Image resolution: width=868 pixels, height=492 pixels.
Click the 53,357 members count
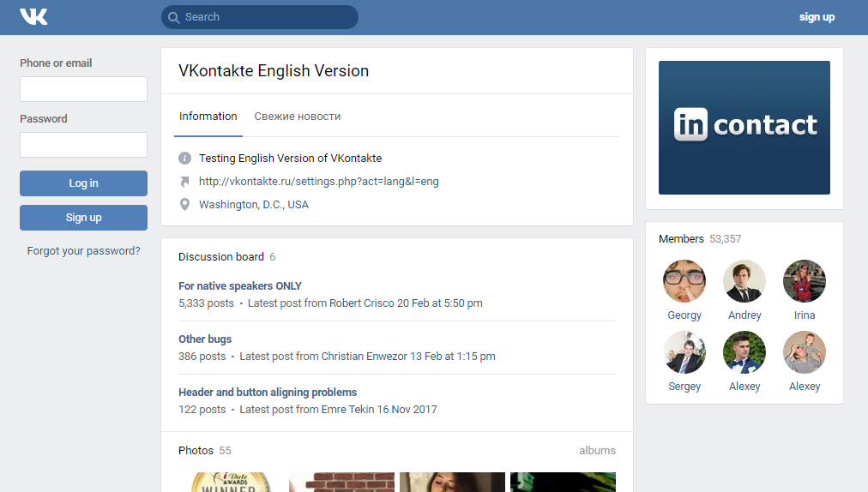coord(725,239)
